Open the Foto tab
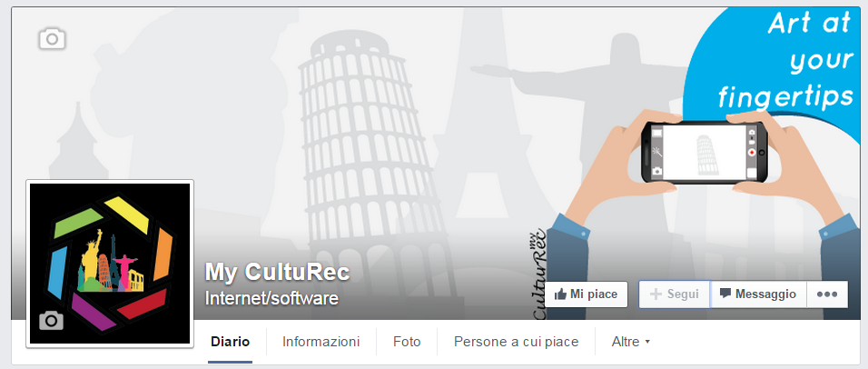This screenshot has height=369, width=868. pos(407,342)
